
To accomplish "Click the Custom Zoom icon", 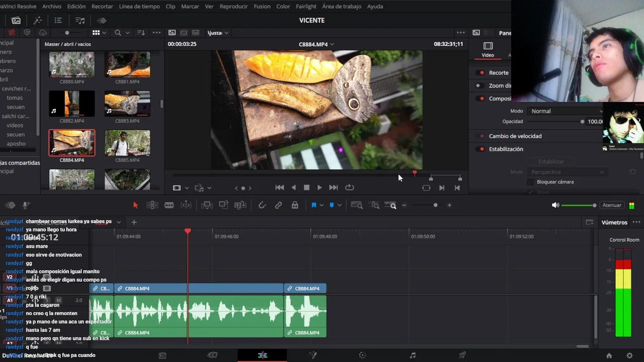I will click(x=390, y=205).
